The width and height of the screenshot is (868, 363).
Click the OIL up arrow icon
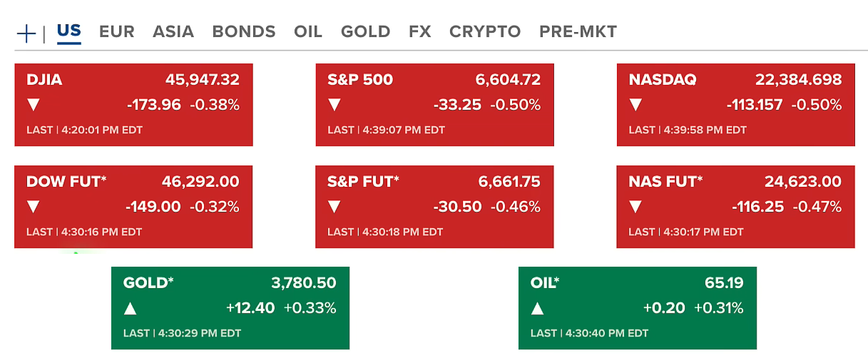point(538,309)
